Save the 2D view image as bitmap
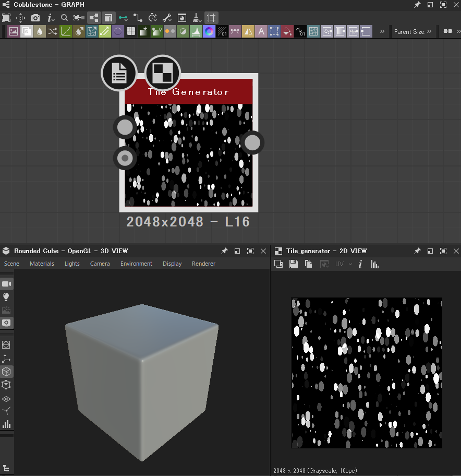 click(294, 264)
